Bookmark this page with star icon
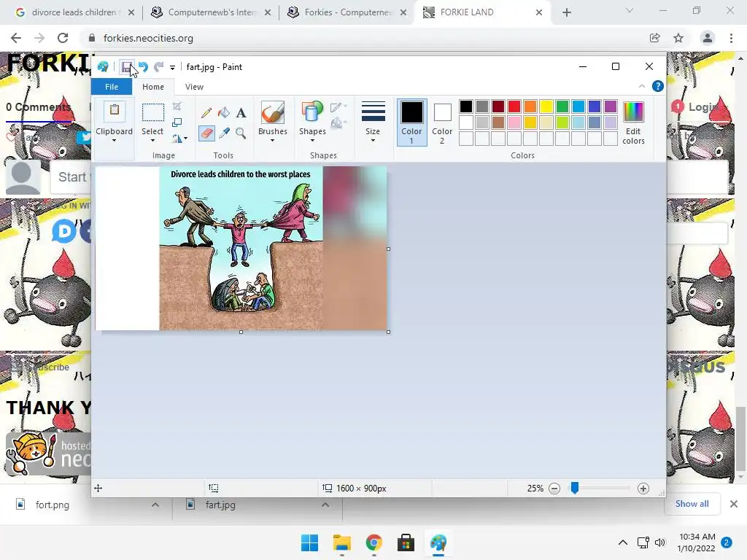The image size is (747, 560). pos(678,38)
